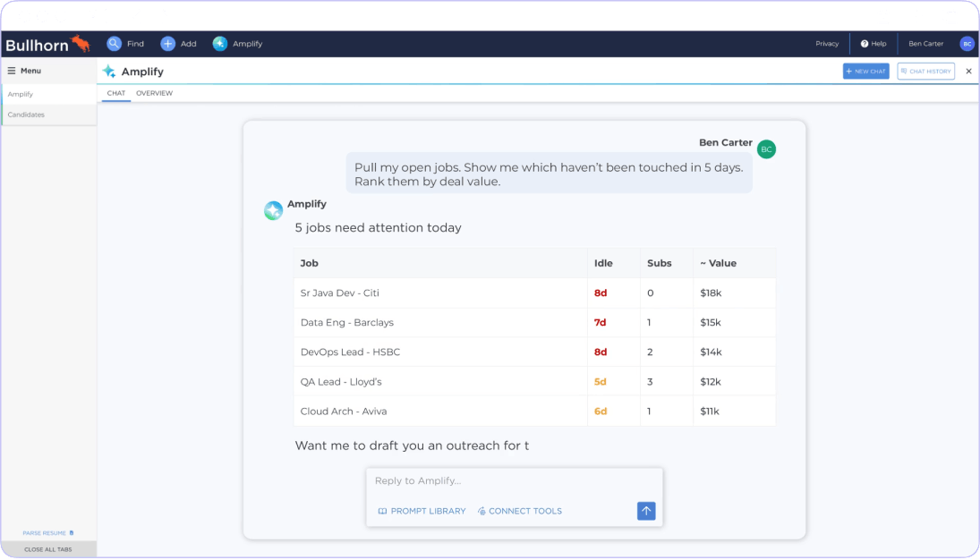Click the Help question mark icon
Viewport: 980px width, 560px height.
pyautogui.click(x=865, y=44)
